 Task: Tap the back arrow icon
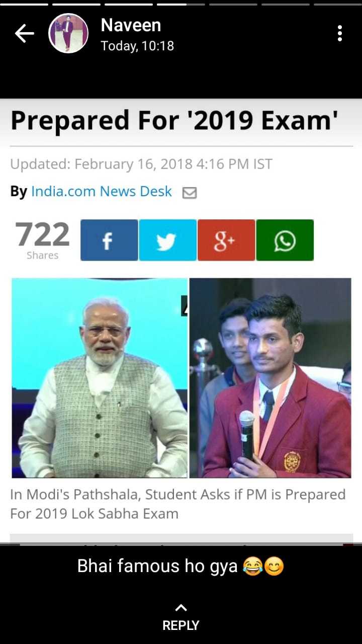point(24,34)
